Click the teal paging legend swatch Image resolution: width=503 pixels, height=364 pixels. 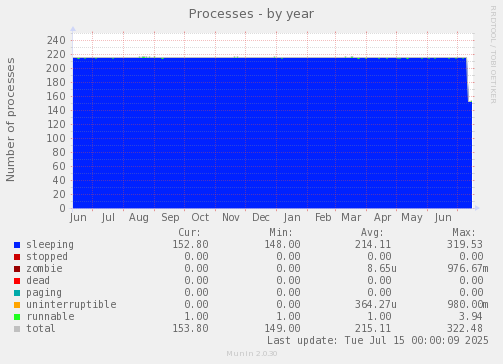pyautogui.click(x=17, y=293)
